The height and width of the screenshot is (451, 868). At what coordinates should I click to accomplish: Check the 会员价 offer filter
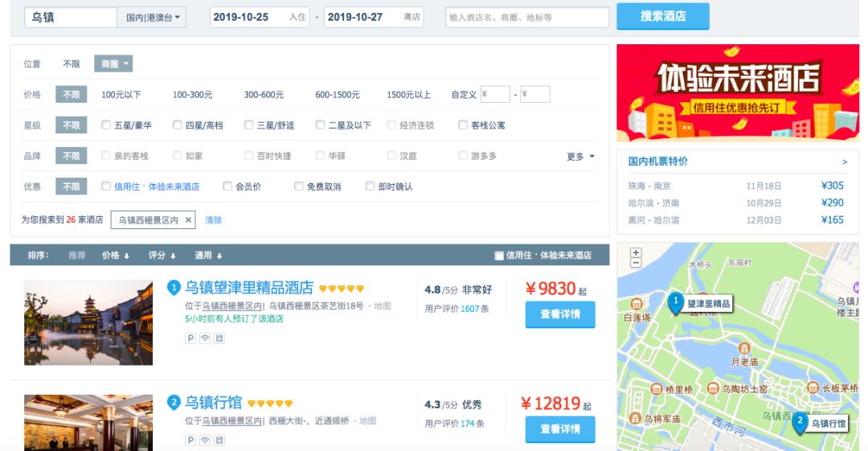pyautogui.click(x=227, y=186)
